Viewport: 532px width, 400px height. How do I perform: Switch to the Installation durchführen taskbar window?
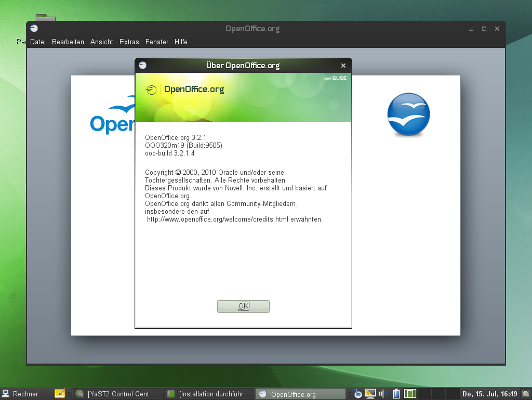[x=209, y=394]
